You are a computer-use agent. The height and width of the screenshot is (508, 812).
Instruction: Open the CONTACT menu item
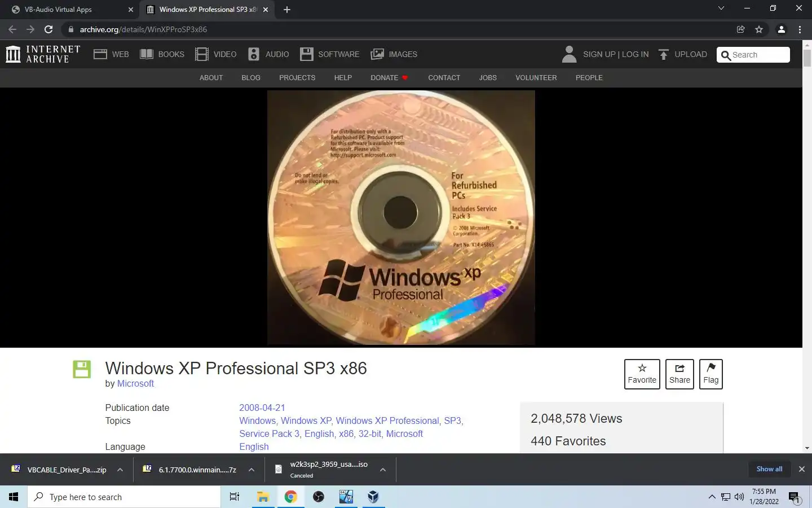tap(444, 78)
